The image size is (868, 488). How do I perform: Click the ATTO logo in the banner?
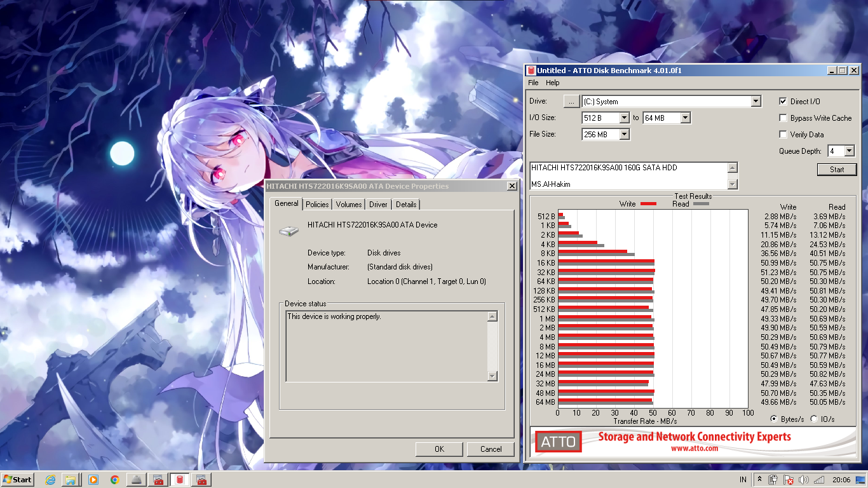(x=559, y=442)
